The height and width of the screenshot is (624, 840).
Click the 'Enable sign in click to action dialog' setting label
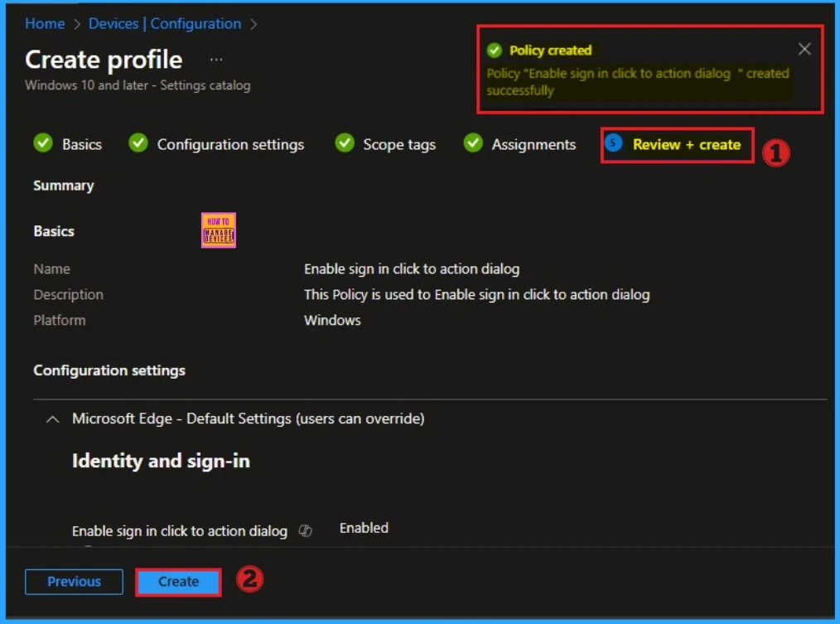(x=180, y=531)
